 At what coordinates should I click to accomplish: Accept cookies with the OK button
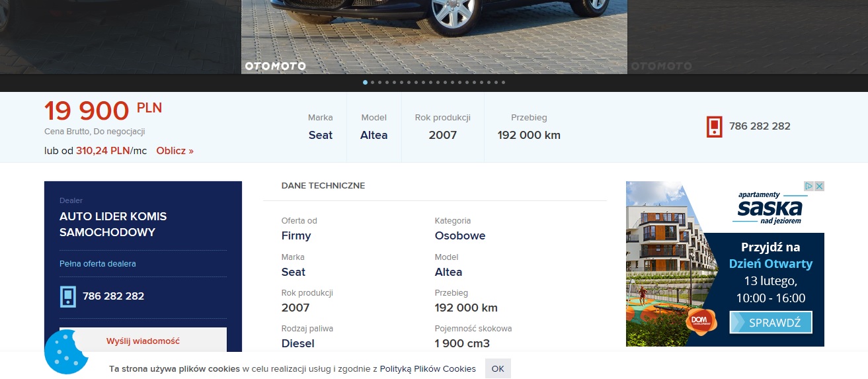[x=498, y=368]
